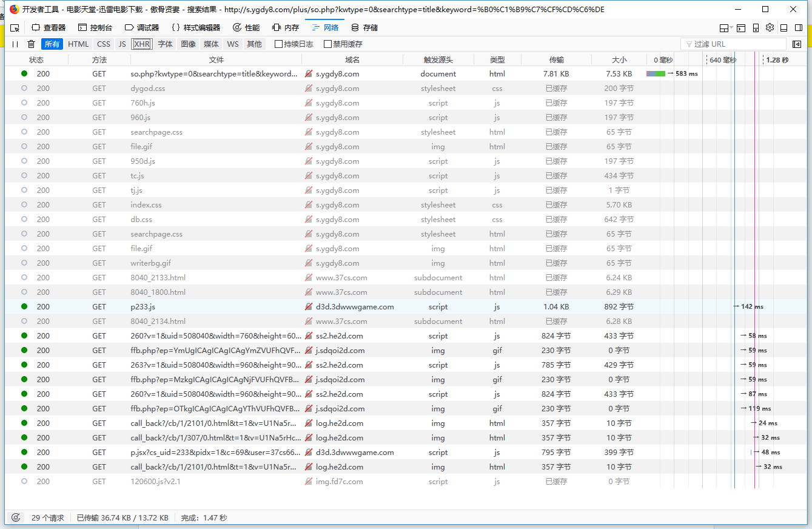Toggle the CSS request filter
812x529 pixels.
pyautogui.click(x=104, y=44)
